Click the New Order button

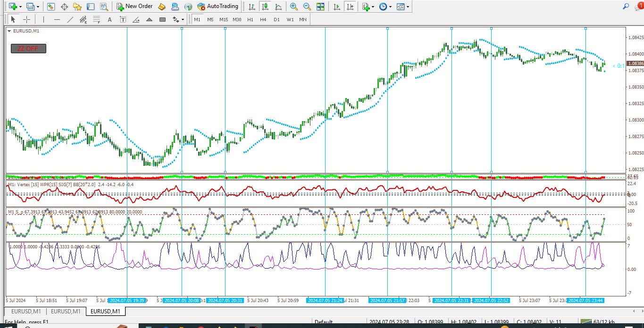[135, 7]
